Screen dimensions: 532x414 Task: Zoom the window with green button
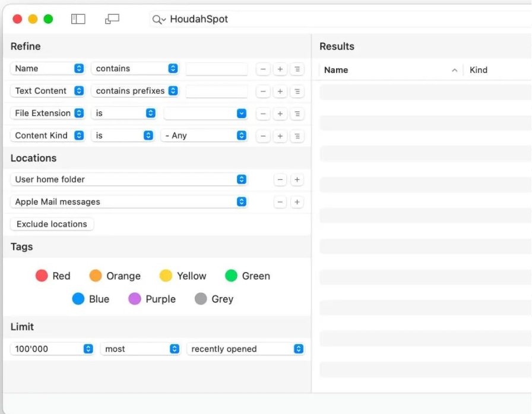(48, 19)
